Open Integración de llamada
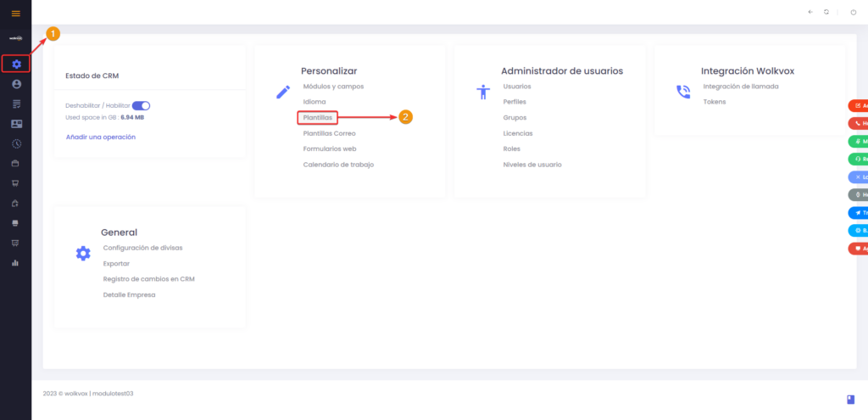 click(741, 87)
